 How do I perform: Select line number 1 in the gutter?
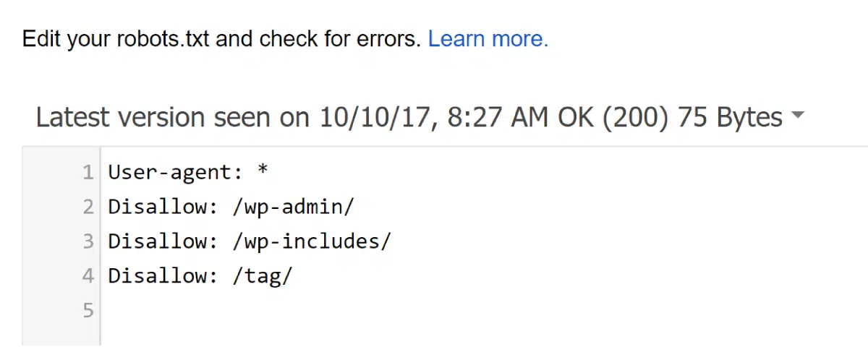(88, 172)
